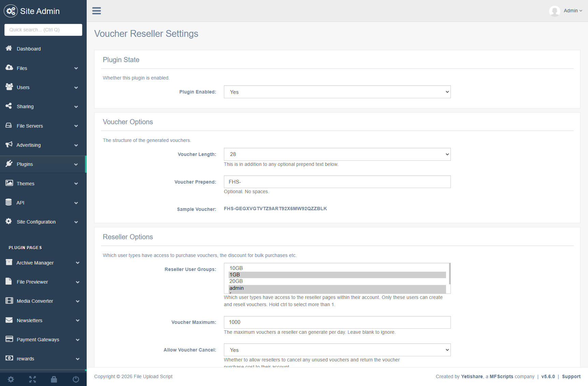
Task: Click the Sharing icon in sidebar
Action: pos(9,106)
